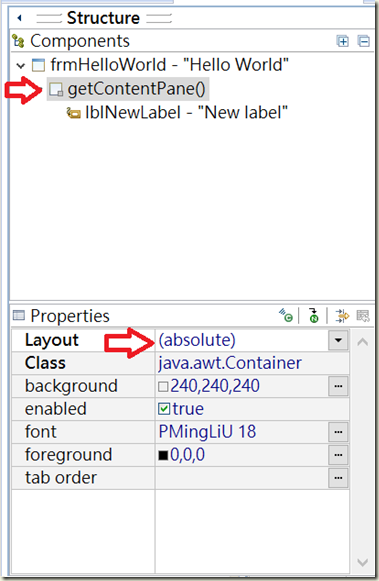
Task: Click the Components tree icon
Action: (18, 41)
